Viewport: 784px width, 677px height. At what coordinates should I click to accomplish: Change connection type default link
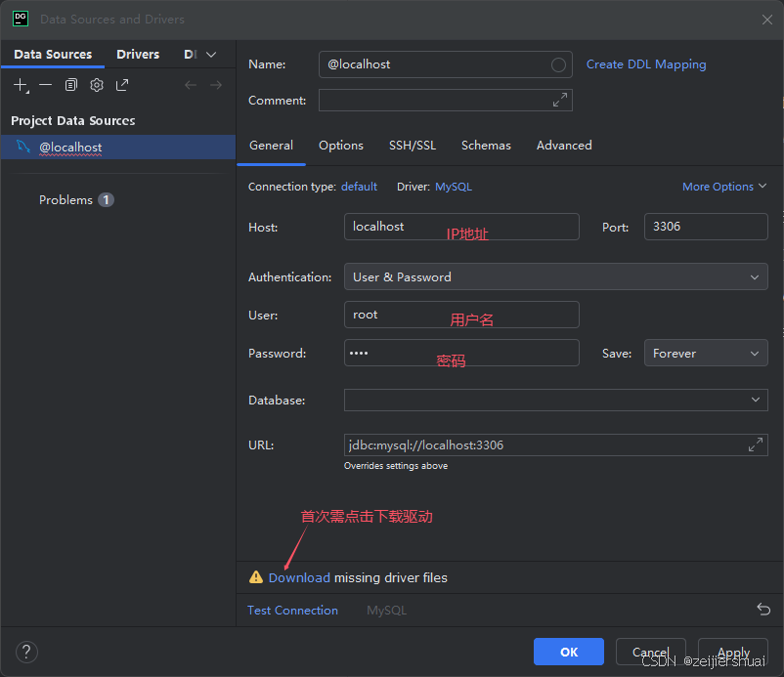pos(359,187)
